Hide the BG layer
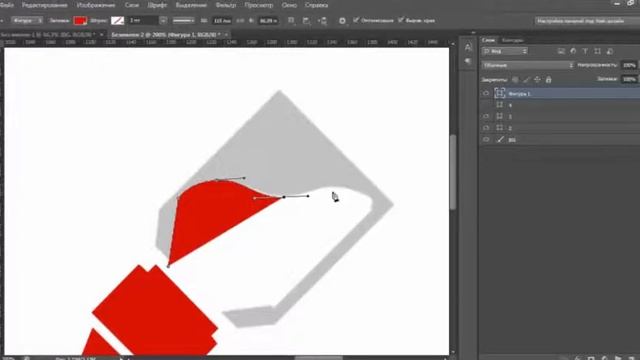 [486, 140]
